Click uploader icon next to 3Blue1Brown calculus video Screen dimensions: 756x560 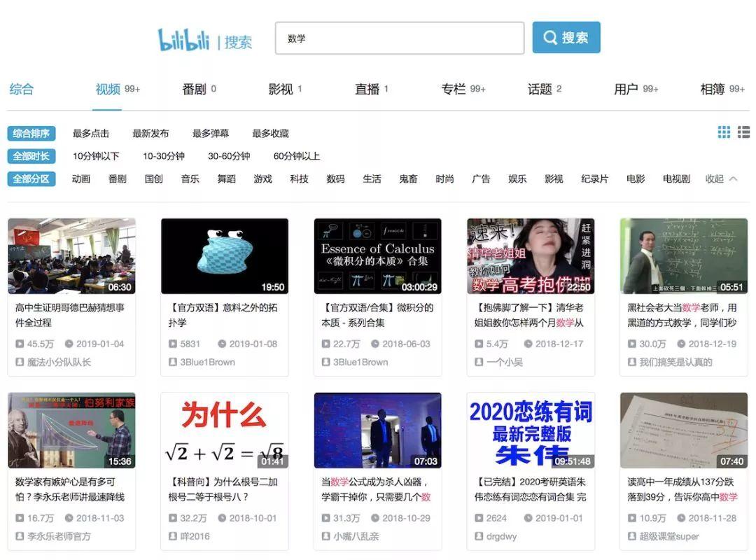tap(326, 362)
